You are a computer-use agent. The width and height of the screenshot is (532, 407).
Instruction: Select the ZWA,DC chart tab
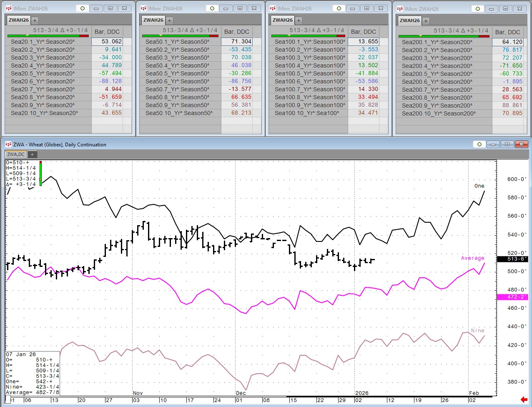coord(16,154)
